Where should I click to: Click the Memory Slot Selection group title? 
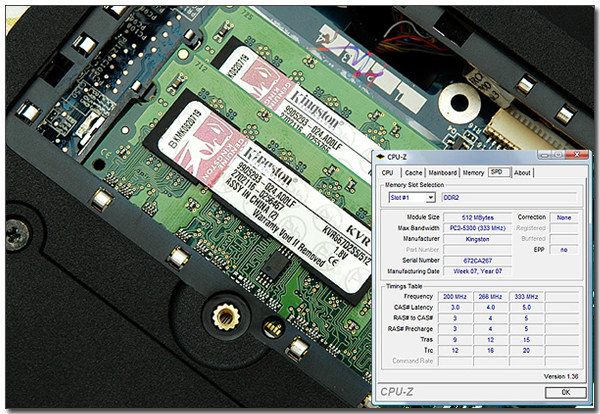[x=414, y=185]
